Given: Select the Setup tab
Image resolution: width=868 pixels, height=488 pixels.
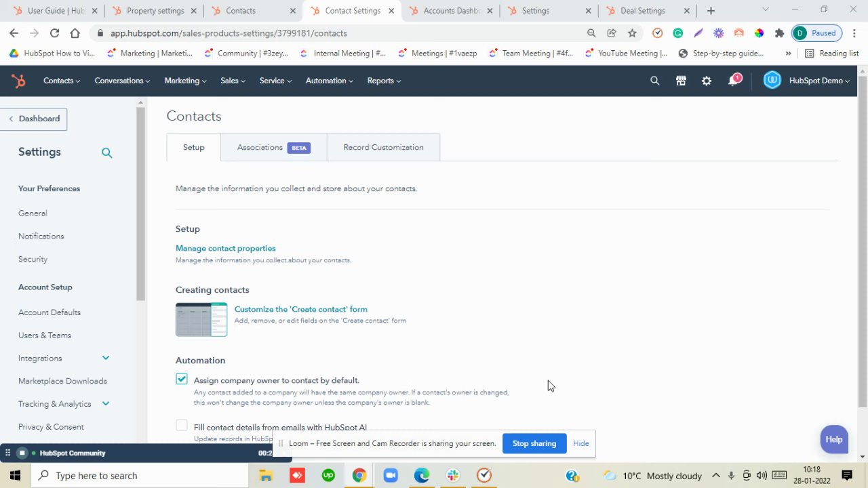Looking at the screenshot, I should 193,147.
